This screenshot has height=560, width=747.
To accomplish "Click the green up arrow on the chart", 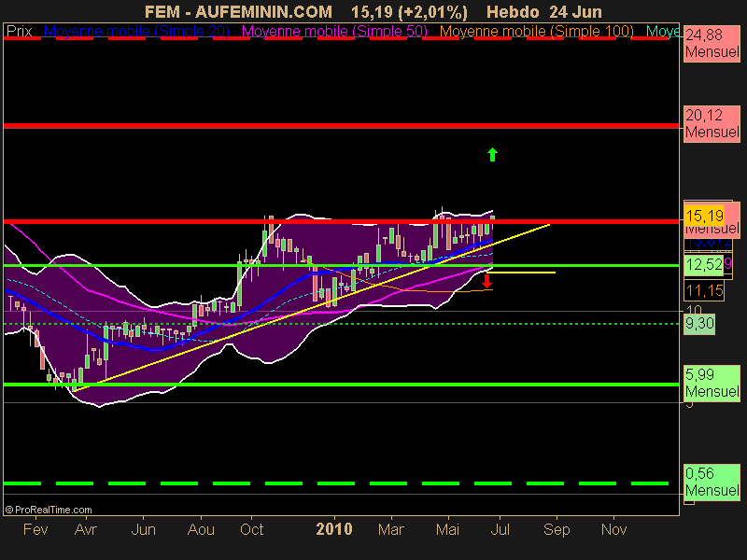I will 493,155.
